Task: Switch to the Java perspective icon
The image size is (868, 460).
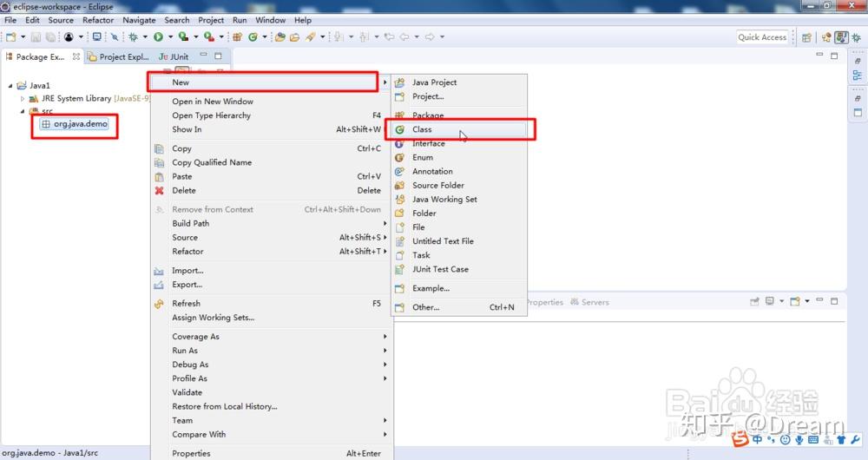Action: [841, 37]
